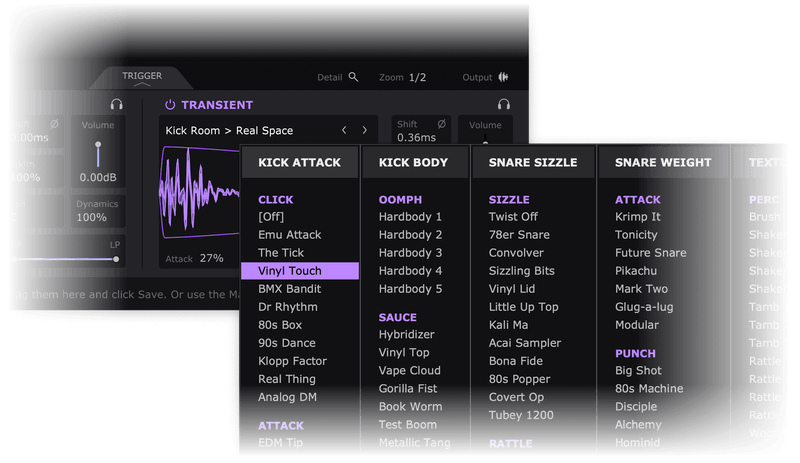Select Gorilla Fist from Sauce presets
The image size is (800, 463).
pos(409,389)
